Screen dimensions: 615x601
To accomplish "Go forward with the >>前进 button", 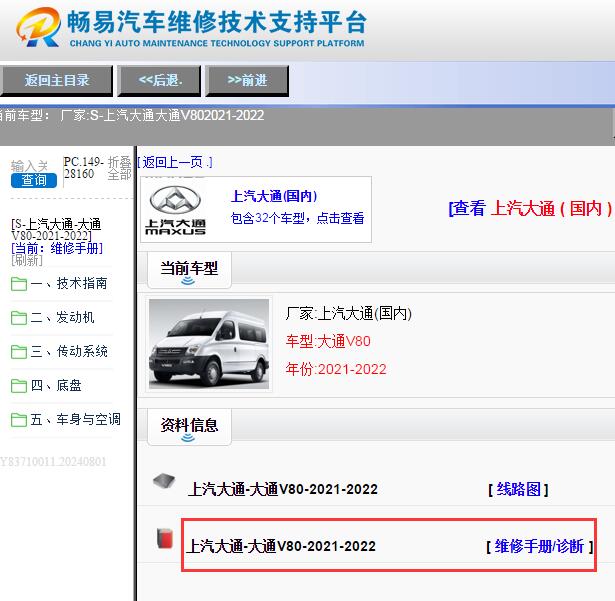I will point(247,80).
